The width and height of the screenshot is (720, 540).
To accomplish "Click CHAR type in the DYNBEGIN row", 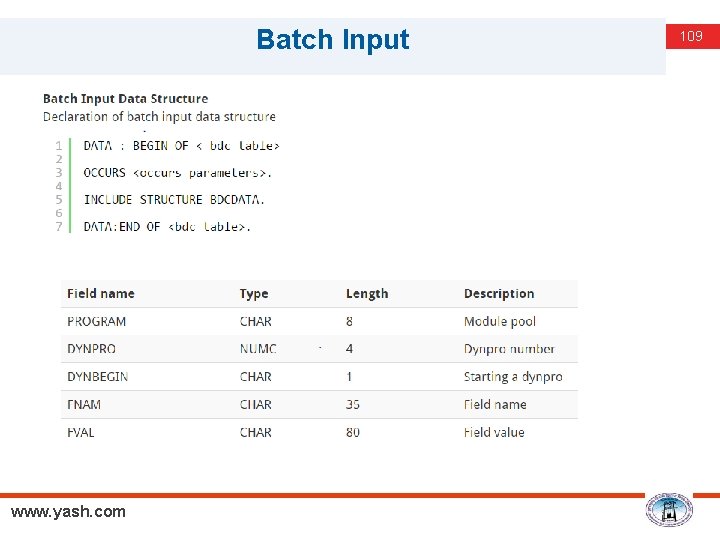I will click(x=256, y=377).
